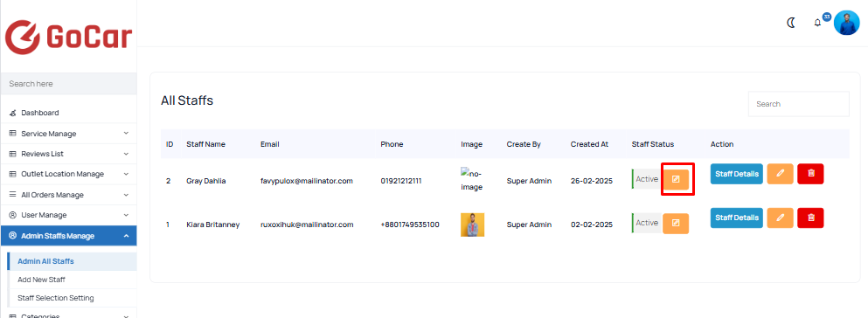Viewport: 868px width, 318px height.
Task: Click notification count badge 33
Action: click(827, 17)
